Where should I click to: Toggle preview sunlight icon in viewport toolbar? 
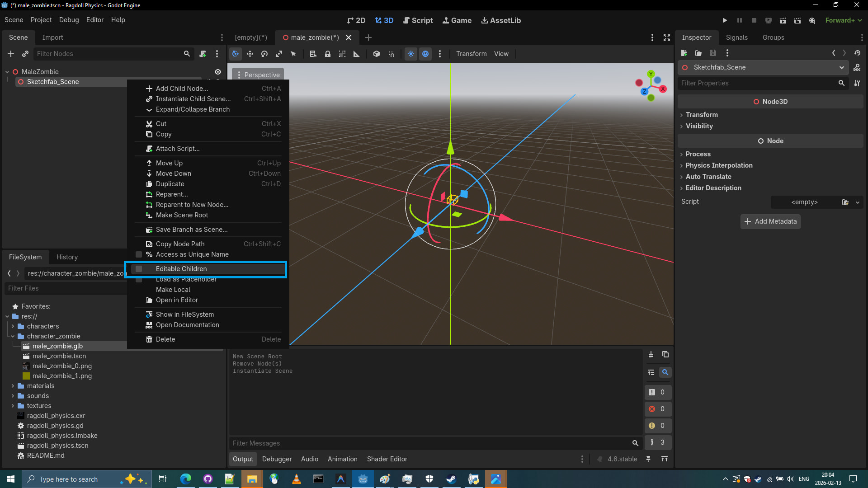411,54
